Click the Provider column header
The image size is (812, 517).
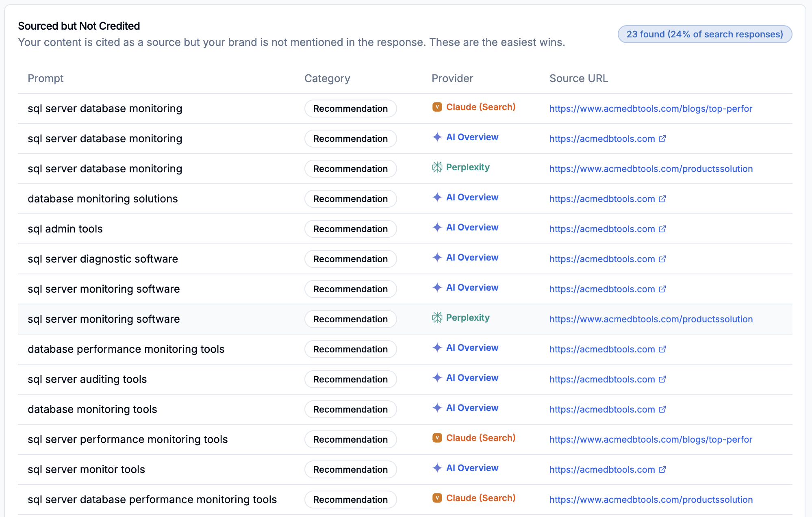[x=452, y=78]
